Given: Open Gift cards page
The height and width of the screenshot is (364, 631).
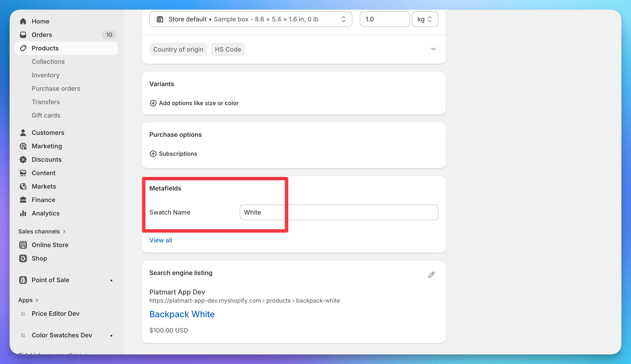Looking at the screenshot, I should 46,115.
